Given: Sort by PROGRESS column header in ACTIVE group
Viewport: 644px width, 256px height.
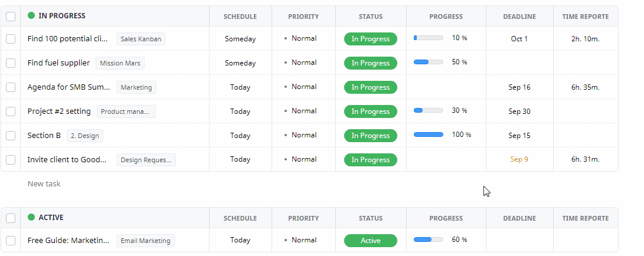Looking at the screenshot, I should (446, 218).
